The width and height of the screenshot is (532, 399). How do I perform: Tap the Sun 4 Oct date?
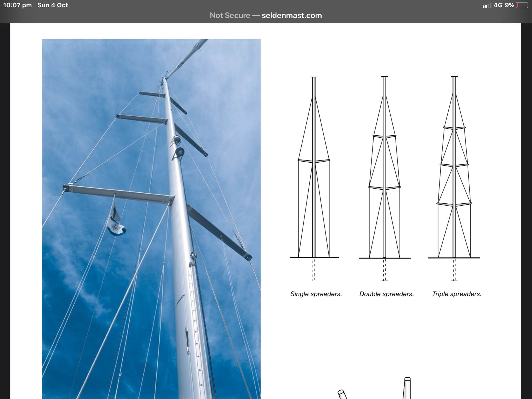click(x=52, y=5)
